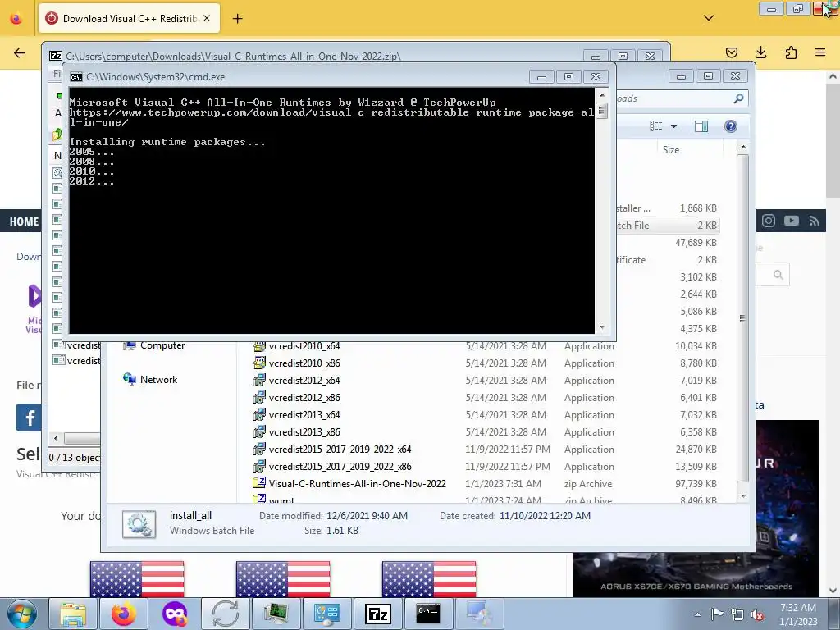This screenshot has height=630, width=840.
Task: Select vcredist2015_2017_2019_2022_x64 file
Action: click(340, 449)
